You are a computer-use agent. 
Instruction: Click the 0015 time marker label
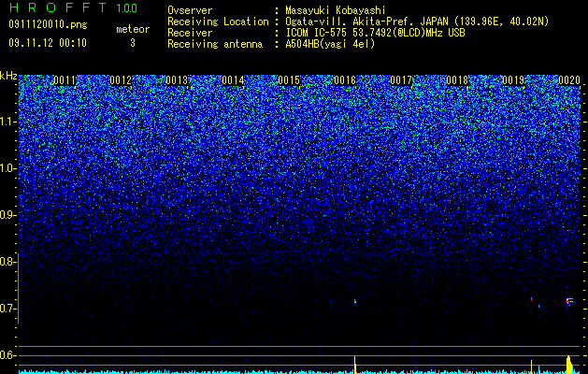click(x=289, y=80)
